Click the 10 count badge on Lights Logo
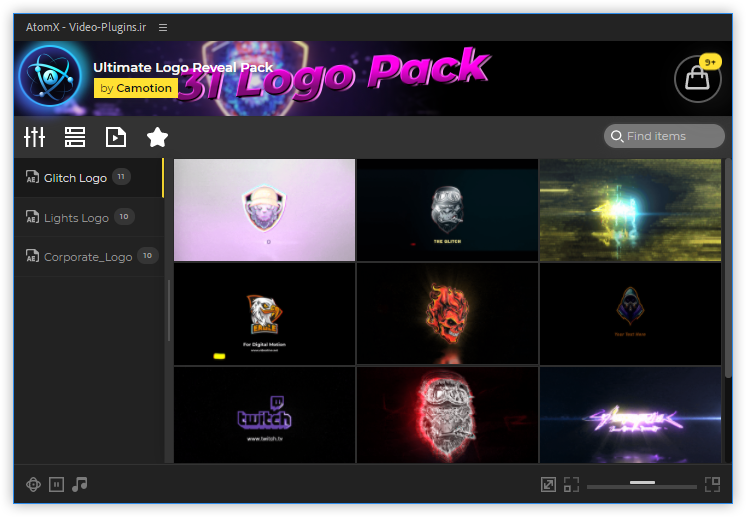The width and height of the screenshot is (746, 517). [124, 217]
